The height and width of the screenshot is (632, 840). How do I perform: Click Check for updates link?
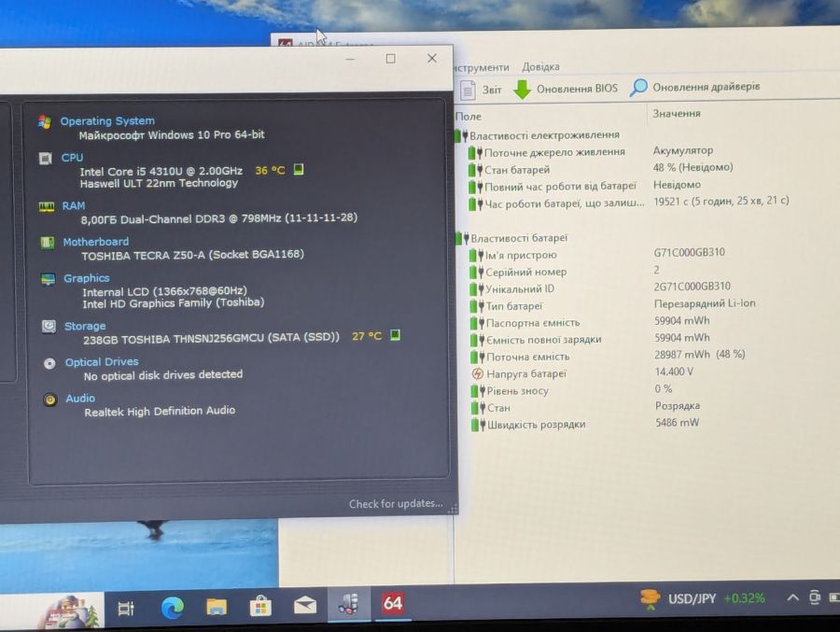(x=396, y=503)
